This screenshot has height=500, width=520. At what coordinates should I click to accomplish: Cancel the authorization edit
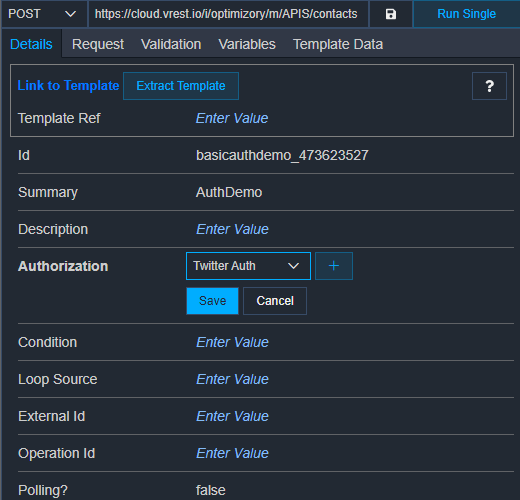(x=275, y=301)
